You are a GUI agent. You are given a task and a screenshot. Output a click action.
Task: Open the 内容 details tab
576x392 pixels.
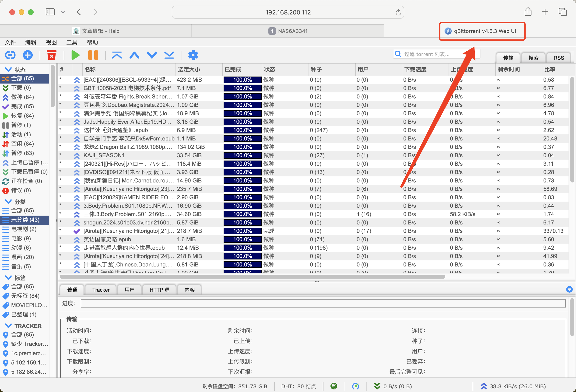[x=190, y=290]
